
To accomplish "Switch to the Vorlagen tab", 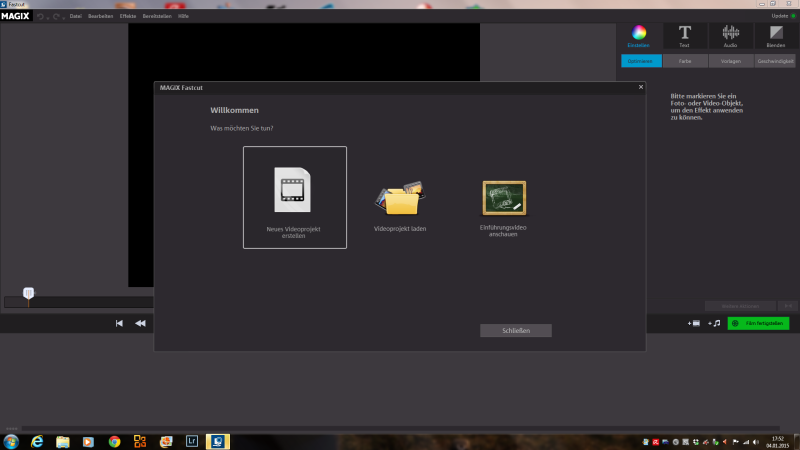I will tap(731, 61).
